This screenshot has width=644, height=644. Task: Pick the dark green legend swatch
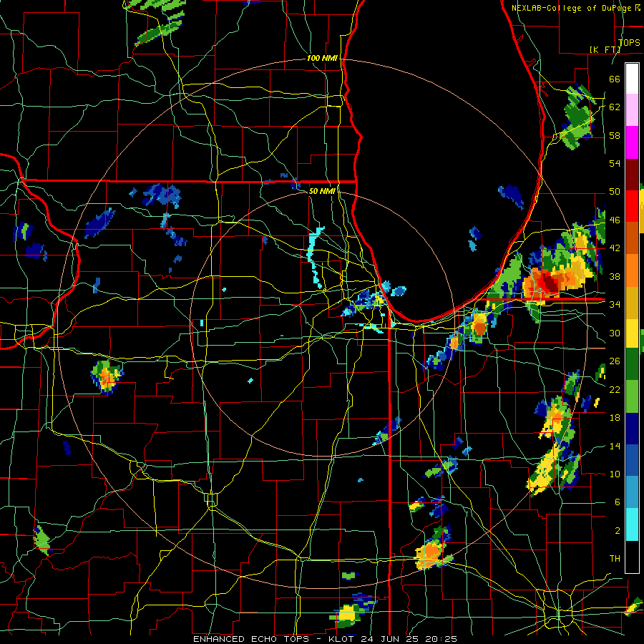[x=632, y=364]
